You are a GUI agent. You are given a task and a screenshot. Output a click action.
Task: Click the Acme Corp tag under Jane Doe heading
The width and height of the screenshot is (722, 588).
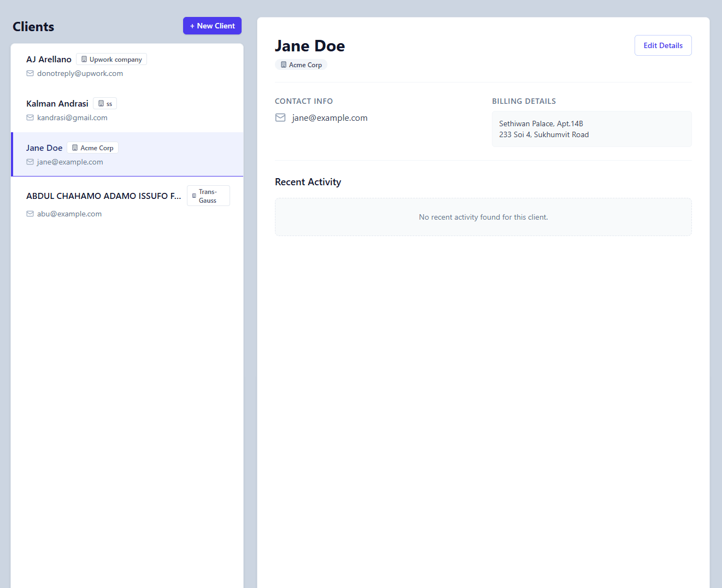click(301, 65)
